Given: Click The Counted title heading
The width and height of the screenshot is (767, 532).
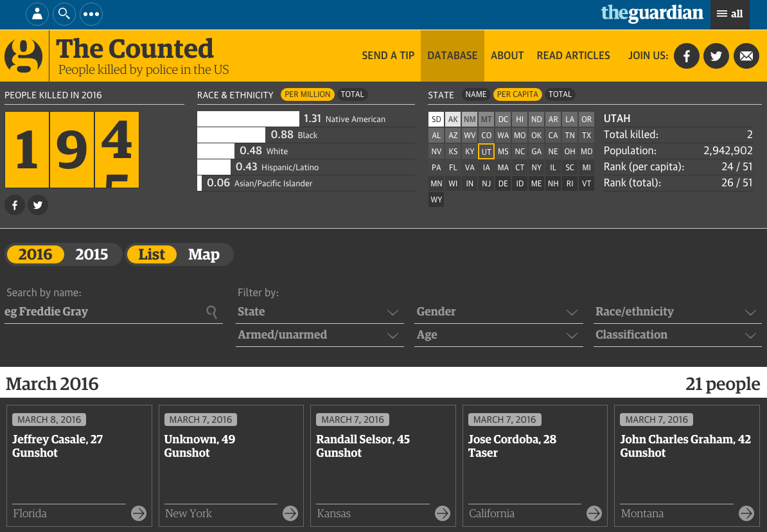Looking at the screenshot, I should point(134,48).
